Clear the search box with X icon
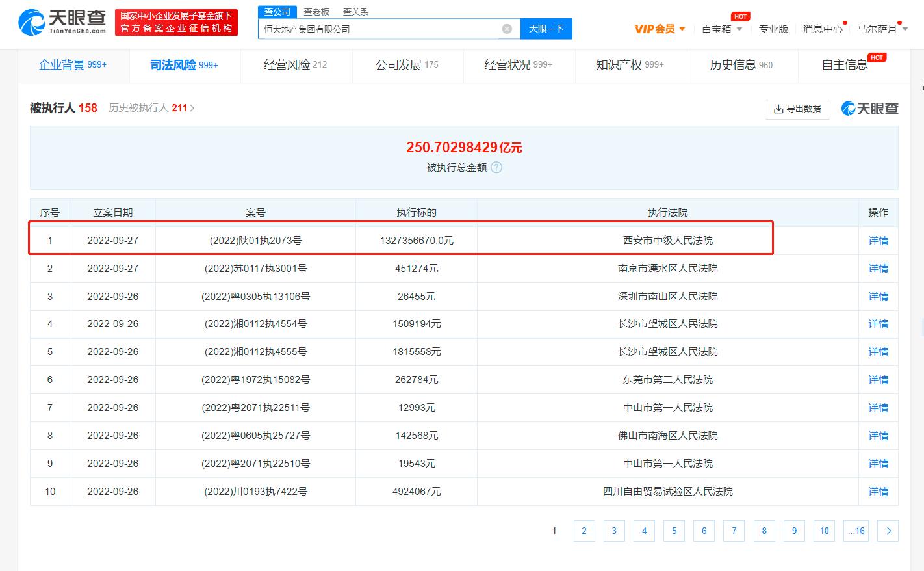This screenshot has height=571, width=924. [x=507, y=29]
